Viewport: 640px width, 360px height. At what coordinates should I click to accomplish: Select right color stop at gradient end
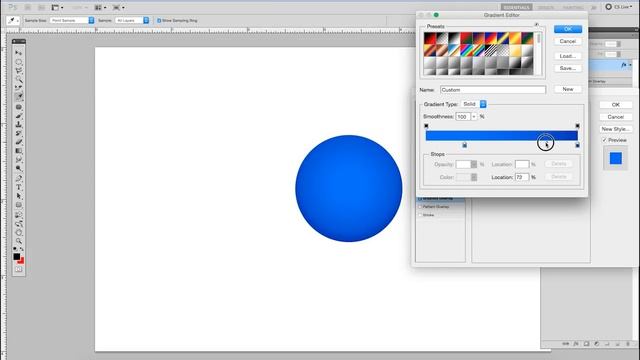click(577, 145)
